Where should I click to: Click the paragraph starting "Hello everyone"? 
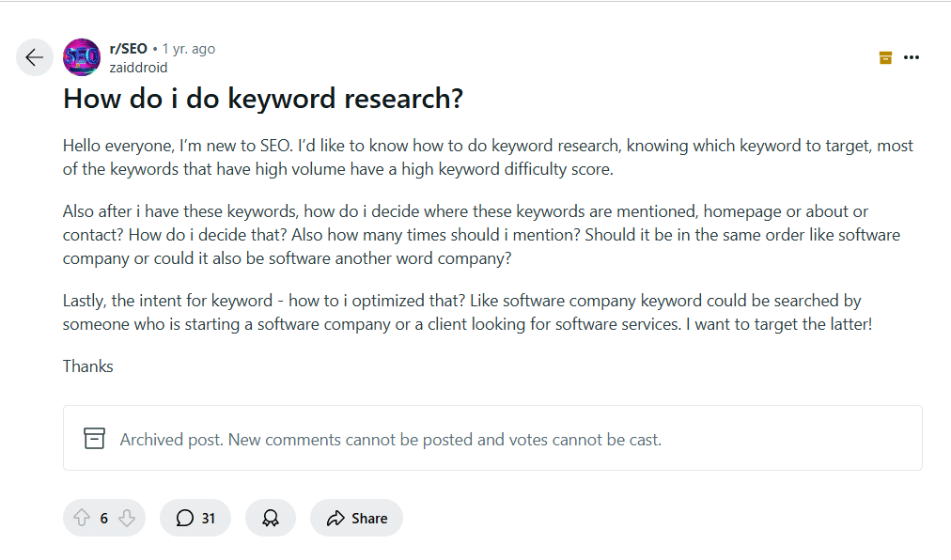pyautogui.click(x=488, y=157)
